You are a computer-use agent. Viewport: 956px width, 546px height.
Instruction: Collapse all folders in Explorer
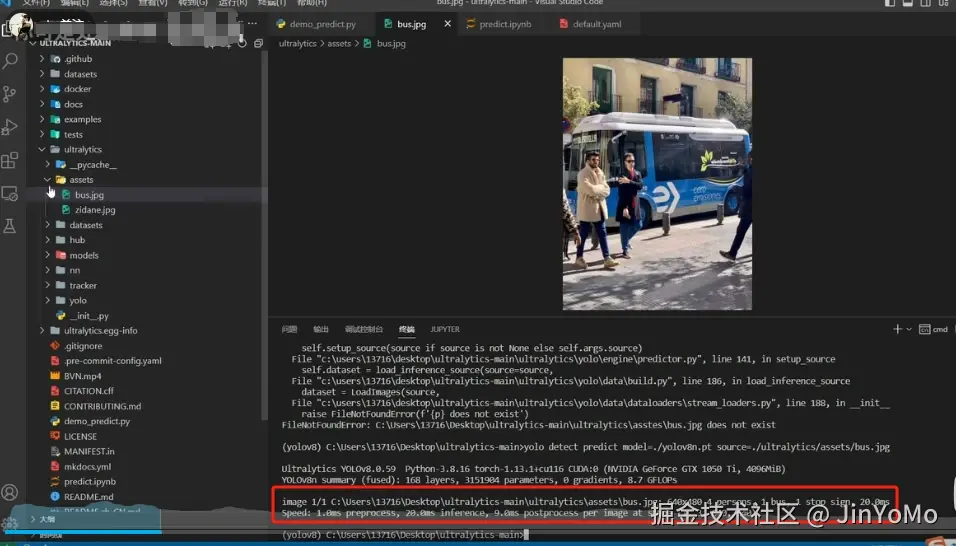coord(258,43)
